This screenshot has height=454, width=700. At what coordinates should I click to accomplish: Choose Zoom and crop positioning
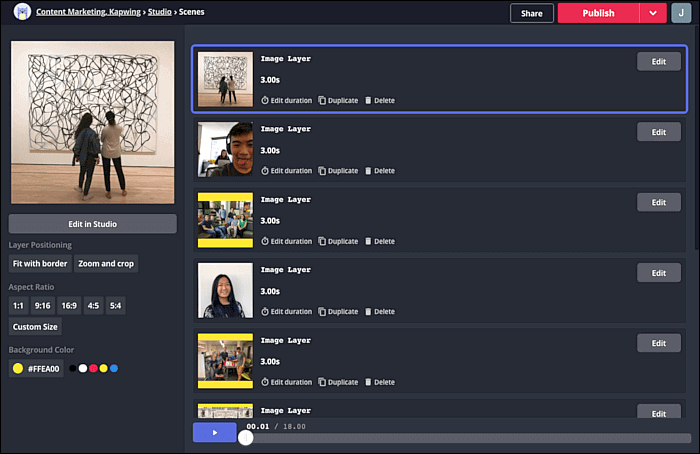tap(106, 264)
